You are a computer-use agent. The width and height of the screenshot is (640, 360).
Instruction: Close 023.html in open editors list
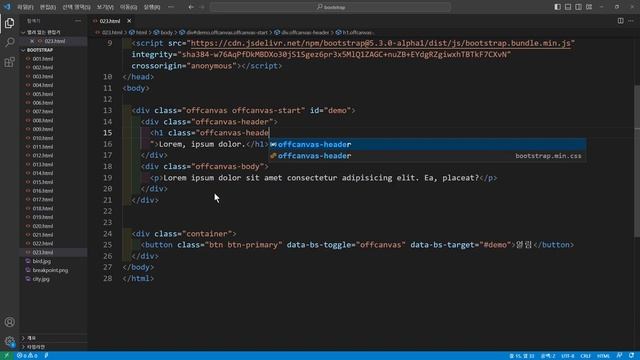[32, 41]
